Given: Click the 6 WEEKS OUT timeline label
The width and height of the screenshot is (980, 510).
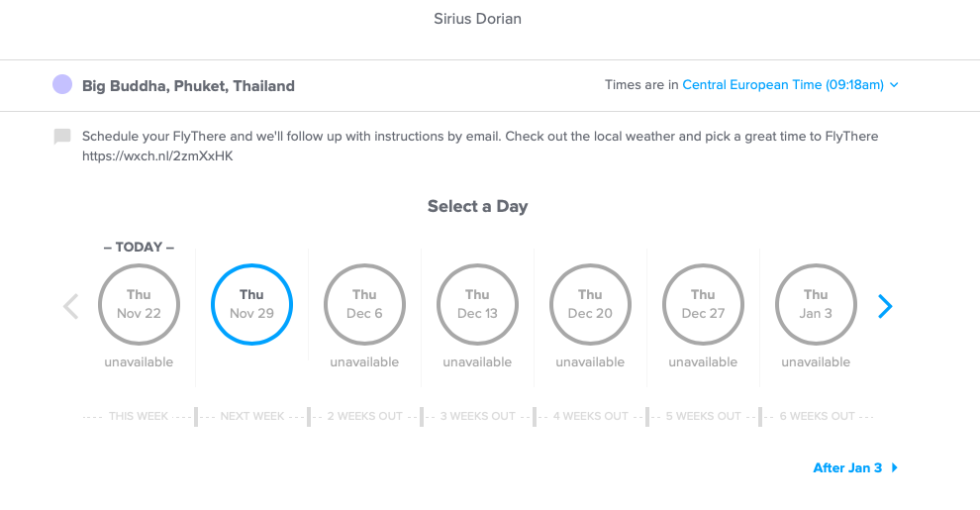Looking at the screenshot, I should (817, 416).
